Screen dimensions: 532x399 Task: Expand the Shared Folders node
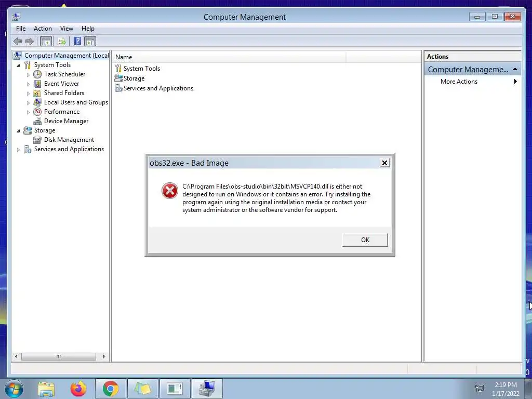28,94
